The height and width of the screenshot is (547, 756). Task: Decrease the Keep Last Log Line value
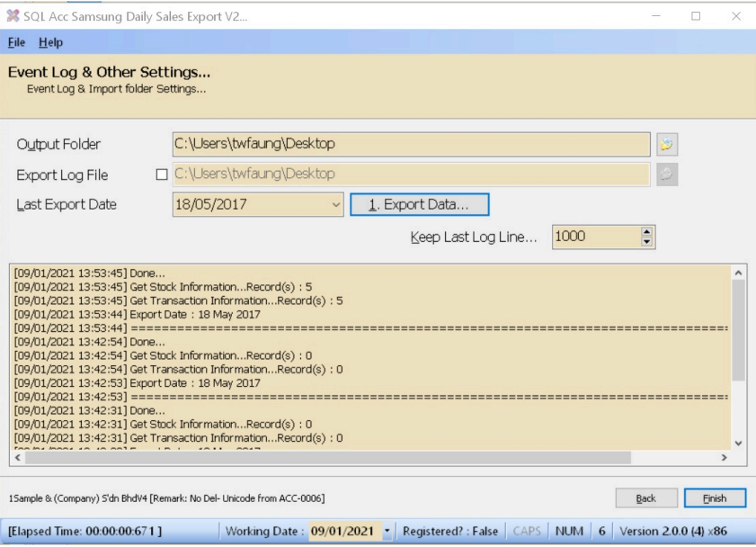pyautogui.click(x=646, y=242)
